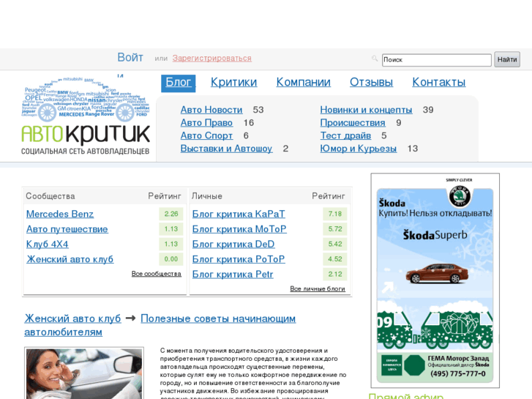
Task: Open the Mercedes Benz community
Action: 60,214
